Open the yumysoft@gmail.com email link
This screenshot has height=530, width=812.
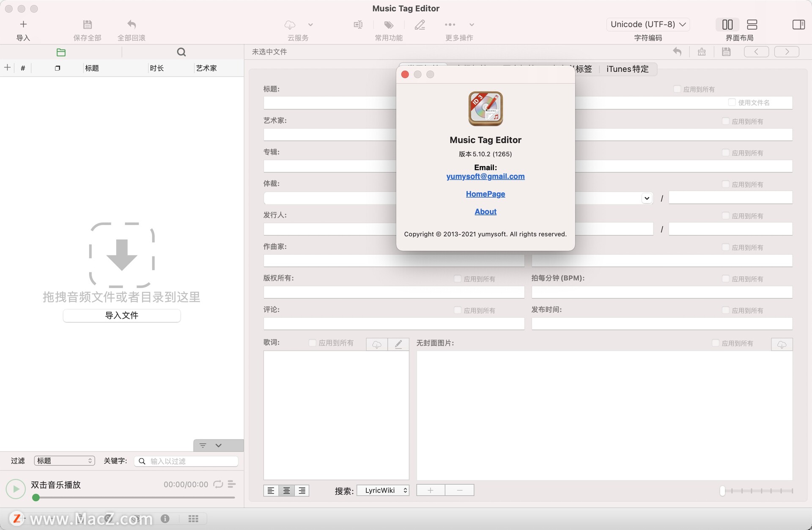click(x=485, y=176)
